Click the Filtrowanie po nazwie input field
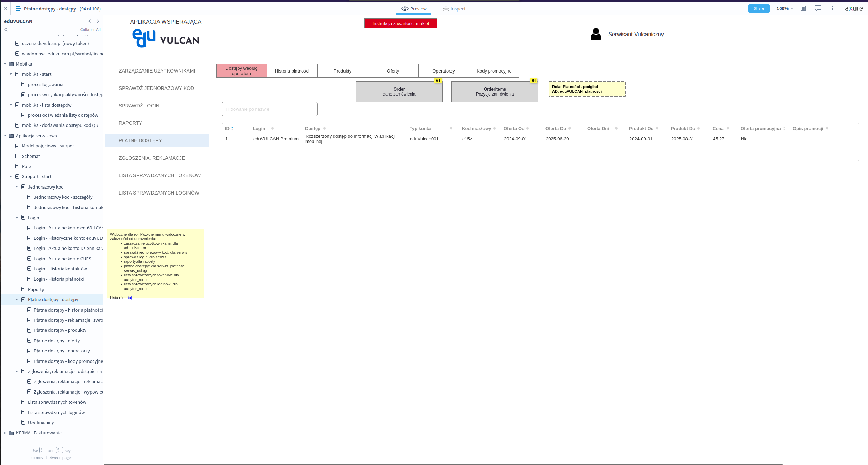This screenshot has height=465, width=868. pos(269,109)
